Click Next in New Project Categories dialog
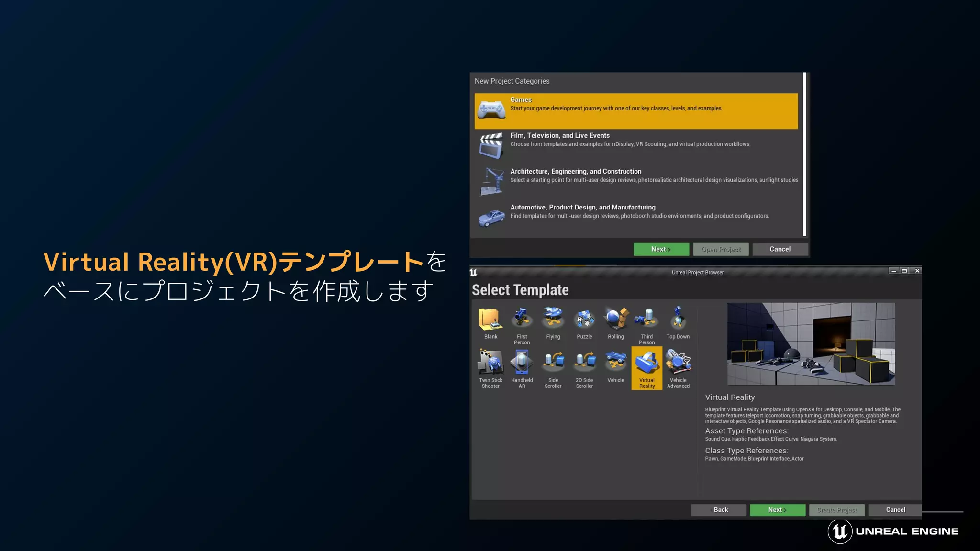 pos(661,249)
